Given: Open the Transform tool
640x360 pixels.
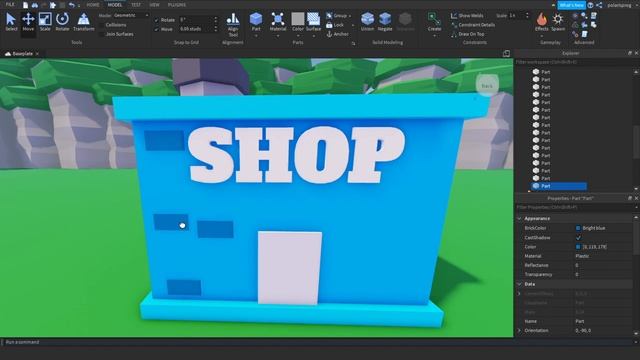Looking at the screenshot, I should tap(83, 22).
